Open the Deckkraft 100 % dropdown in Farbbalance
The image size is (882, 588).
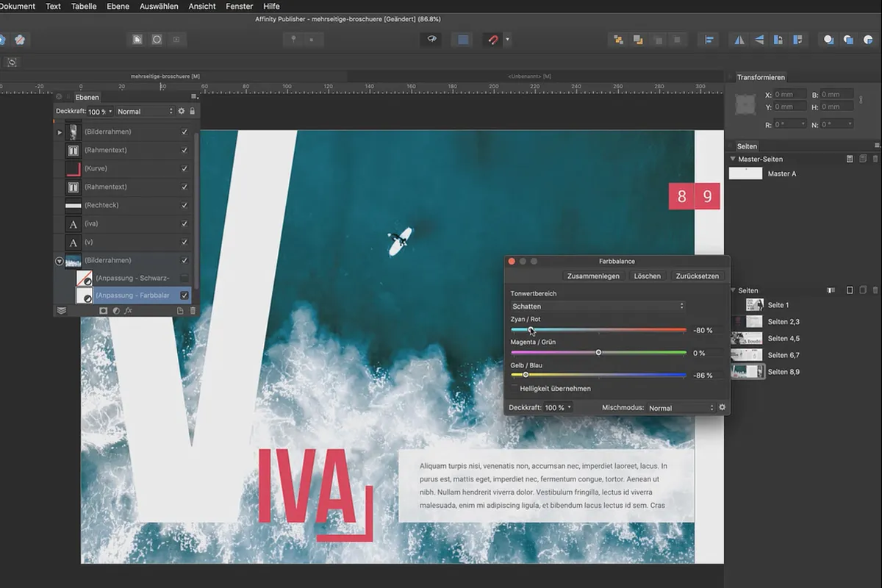558,407
